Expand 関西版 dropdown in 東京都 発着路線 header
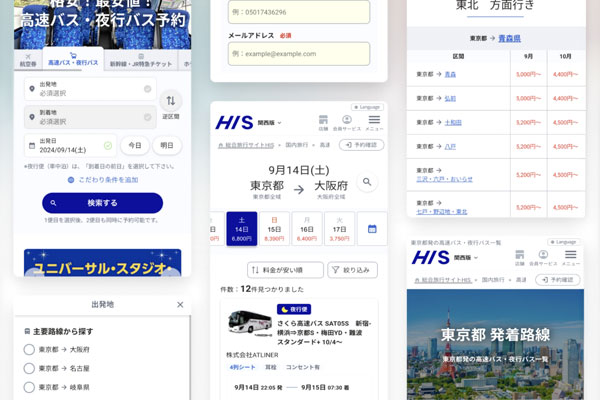 pos(466,258)
